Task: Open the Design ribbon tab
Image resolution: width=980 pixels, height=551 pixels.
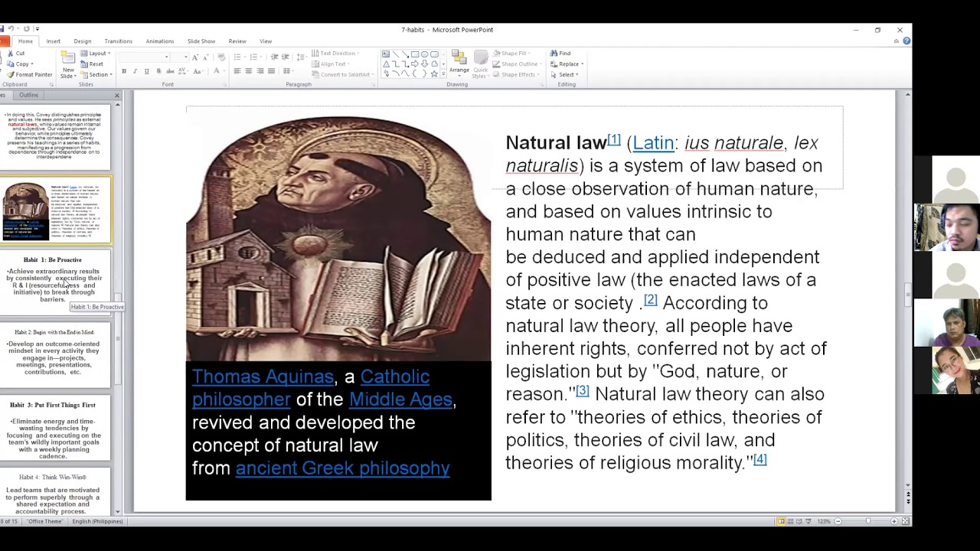Action: pyautogui.click(x=83, y=41)
